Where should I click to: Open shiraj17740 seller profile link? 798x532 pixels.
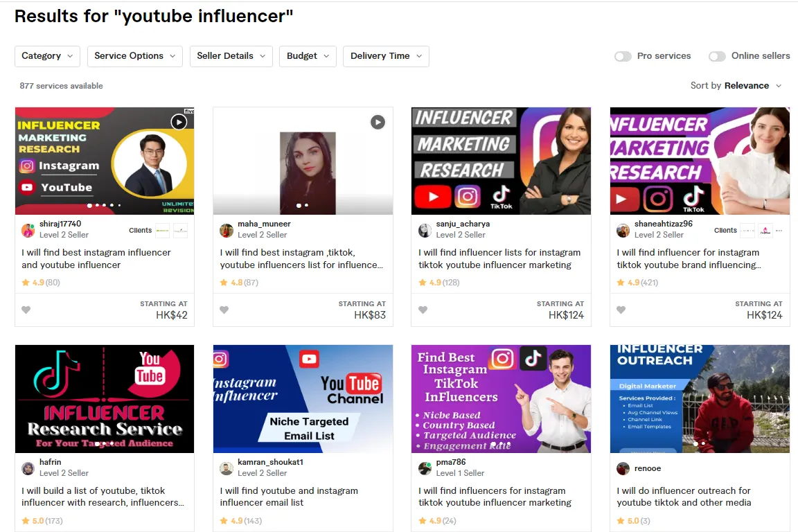60,224
